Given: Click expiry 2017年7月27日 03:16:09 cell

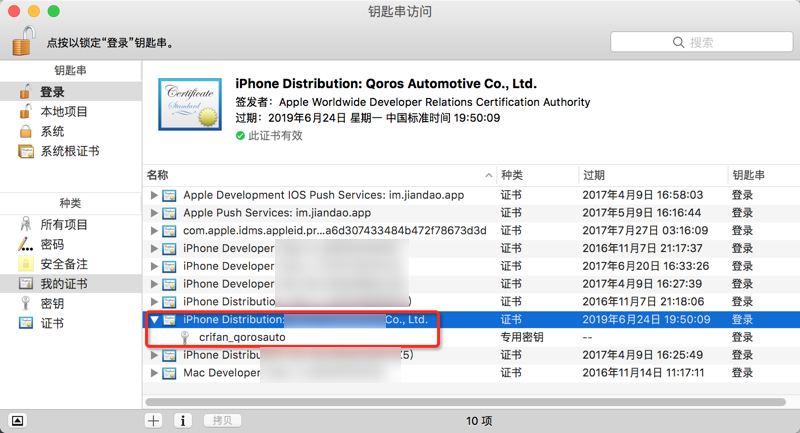Looking at the screenshot, I should point(645,231).
